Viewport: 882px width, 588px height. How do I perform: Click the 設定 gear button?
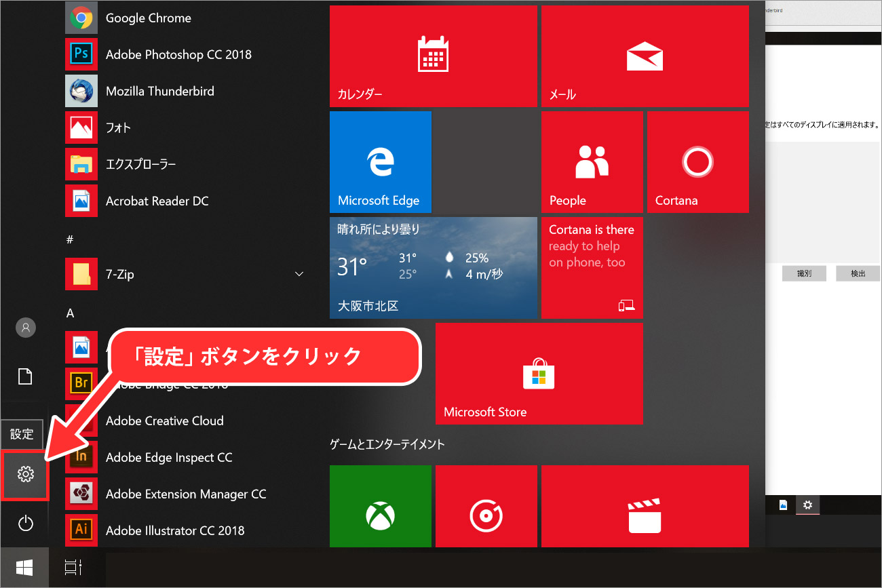[x=25, y=474]
